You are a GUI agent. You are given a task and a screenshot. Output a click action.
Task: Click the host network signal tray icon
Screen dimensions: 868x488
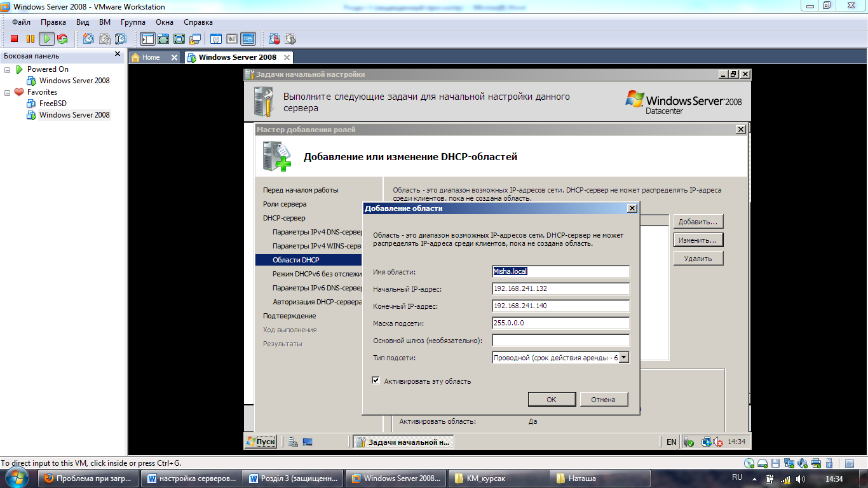tap(785, 478)
